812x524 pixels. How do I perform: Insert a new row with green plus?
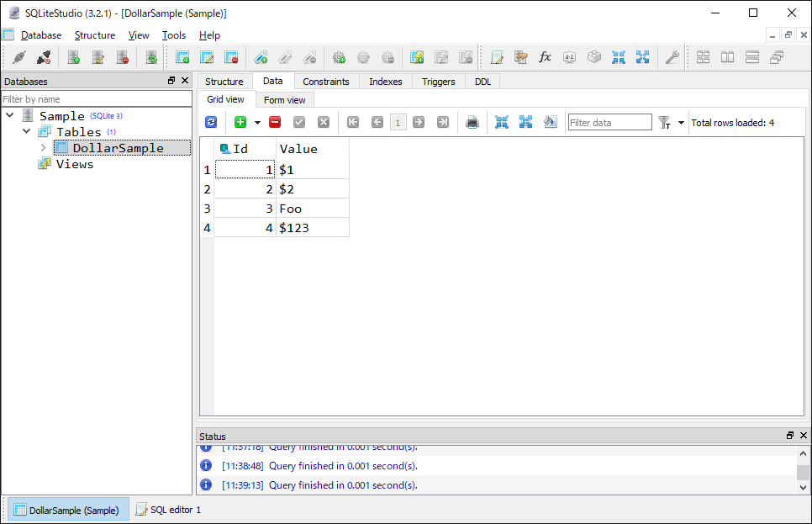[x=240, y=122]
